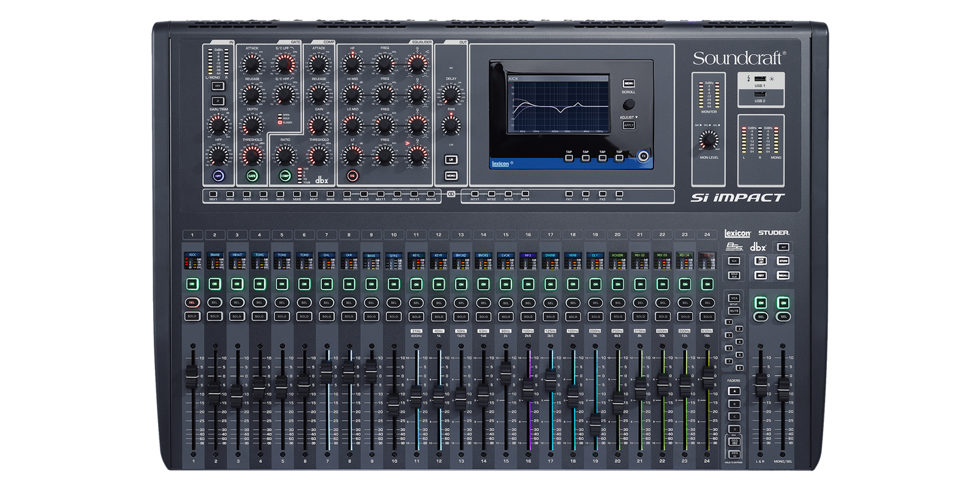
Task: Select the FX1 bus button
Action: tap(569, 194)
